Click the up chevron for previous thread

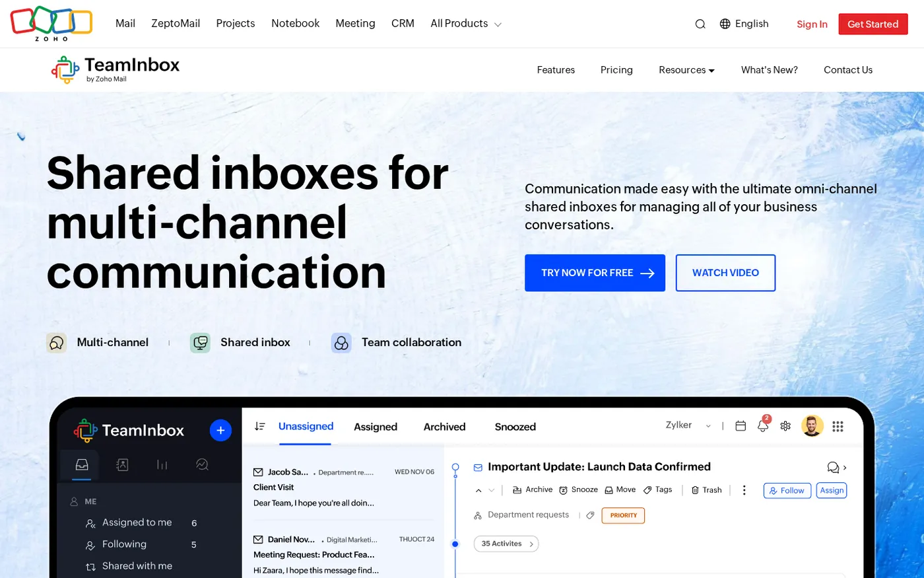pos(478,490)
